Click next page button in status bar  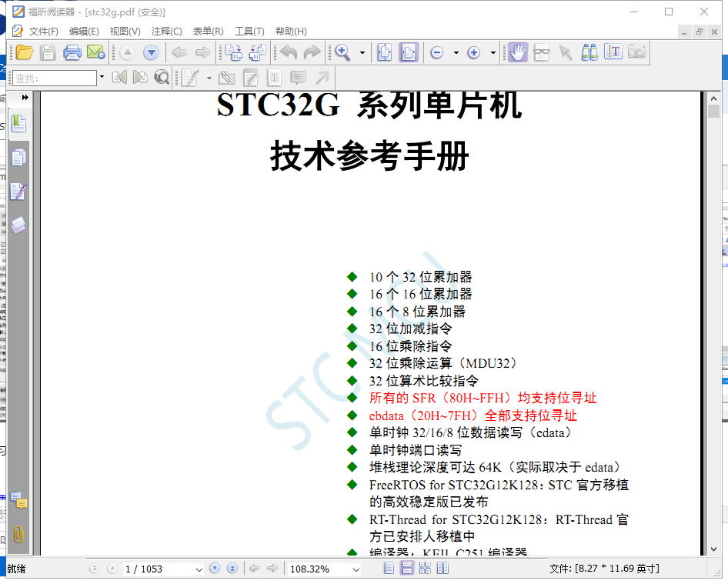tap(215, 568)
